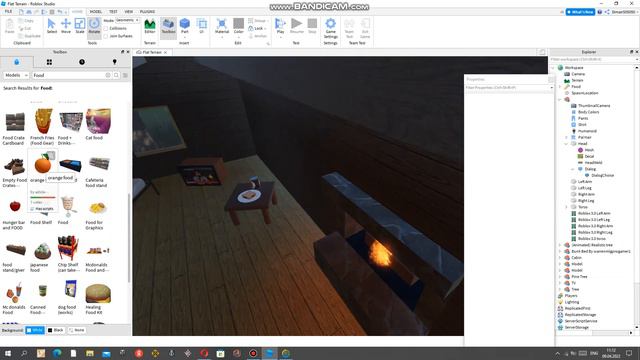Enable the Collisions checkbox
The height and width of the screenshot is (360, 640).
coord(106,28)
